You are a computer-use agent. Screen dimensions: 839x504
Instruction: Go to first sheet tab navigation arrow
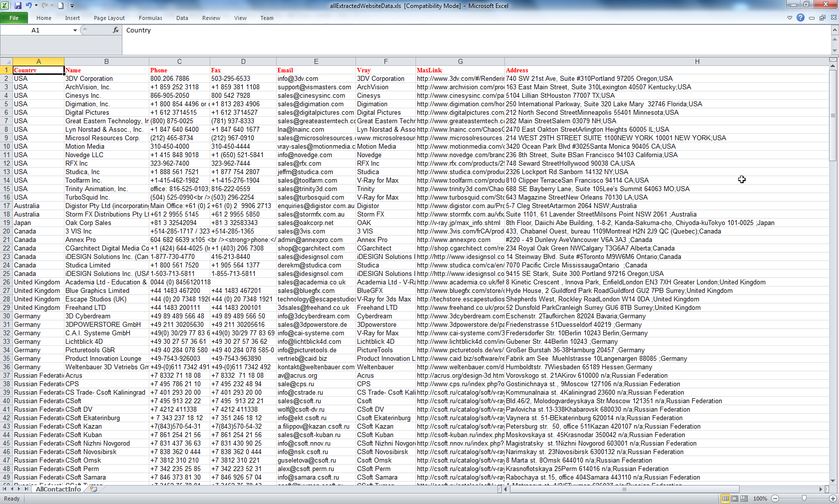[x=5, y=489]
